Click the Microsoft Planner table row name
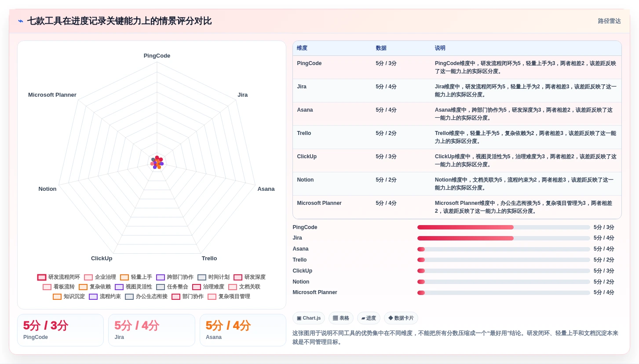Viewport: 639px width, 364px height. click(319, 203)
